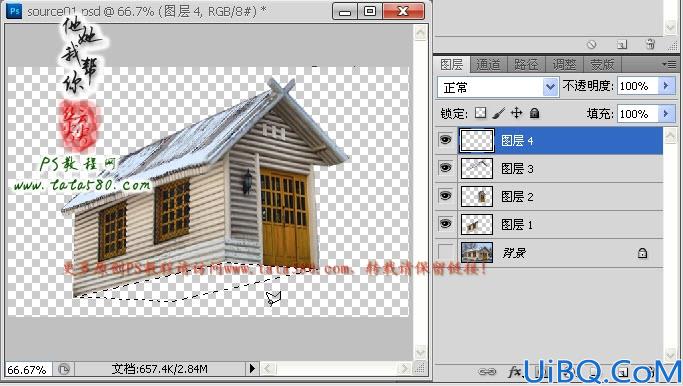The width and height of the screenshot is (683, 386).
Task: Enable lock position move icon
Action: (x=517, y=113)
